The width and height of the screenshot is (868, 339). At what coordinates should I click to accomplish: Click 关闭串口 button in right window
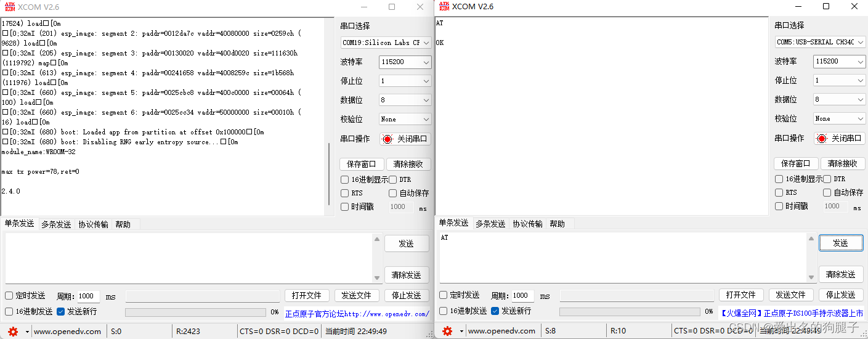pyautogui.click(x=840, y=139)
